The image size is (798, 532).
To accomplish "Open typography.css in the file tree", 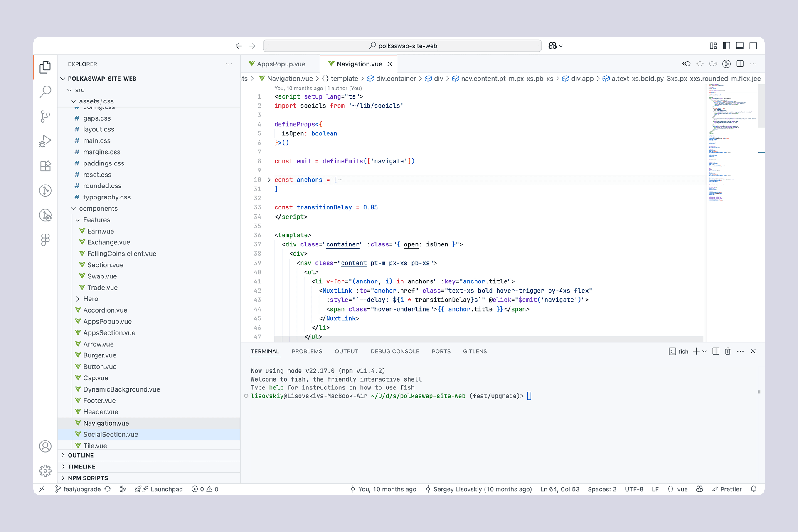I will [x=149, y=197].
